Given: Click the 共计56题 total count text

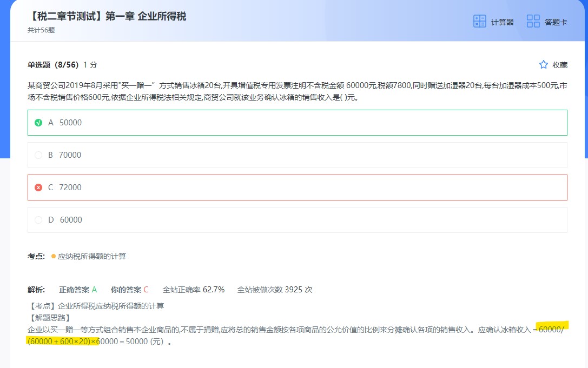Looking at the screenshot, I should click(x=41, y=30).
